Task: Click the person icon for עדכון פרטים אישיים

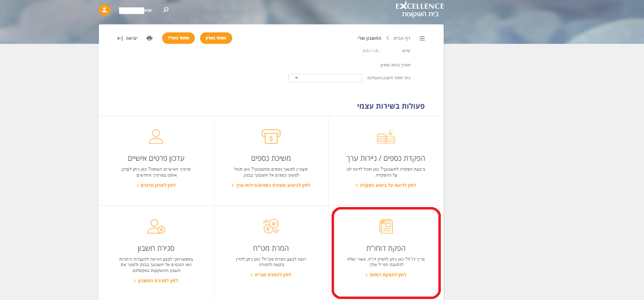Action: 156,137
